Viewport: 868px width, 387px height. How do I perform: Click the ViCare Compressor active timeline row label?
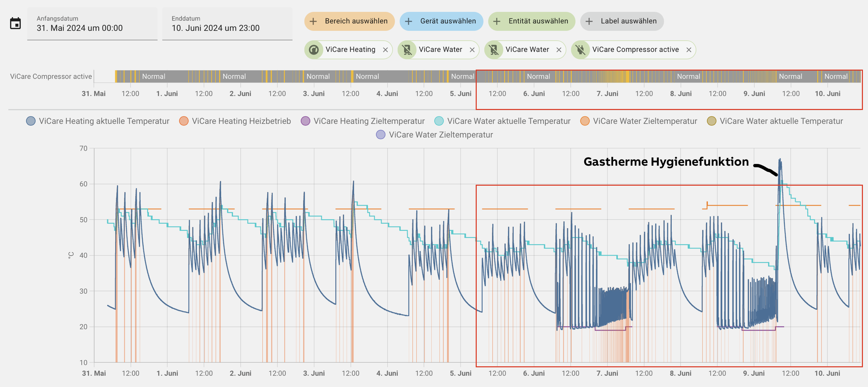click(x=51, y=76)
